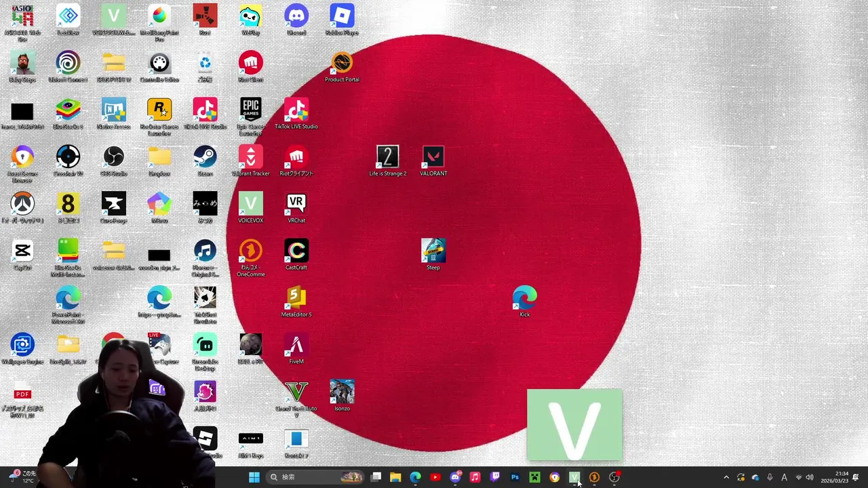Open the MetaEditor 5 shortcut
The image size is (868, 488).
[x=296, y=302]
